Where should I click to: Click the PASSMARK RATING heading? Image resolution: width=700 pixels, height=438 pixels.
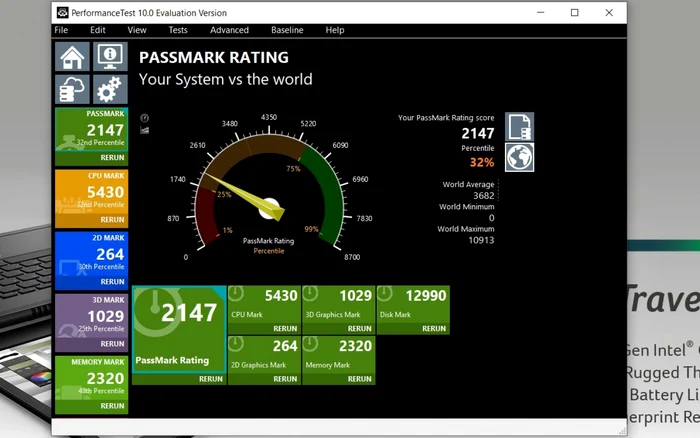(214, 58)
